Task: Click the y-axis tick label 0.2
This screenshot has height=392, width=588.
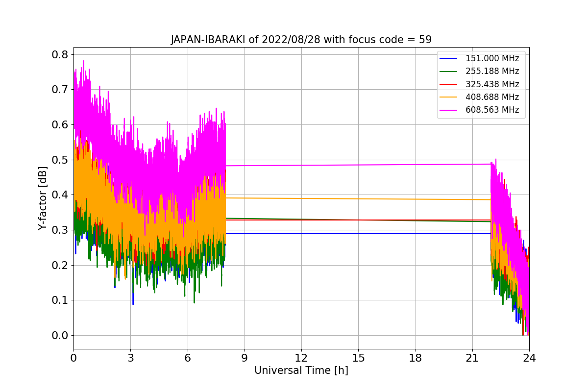Action: (60, 265)
